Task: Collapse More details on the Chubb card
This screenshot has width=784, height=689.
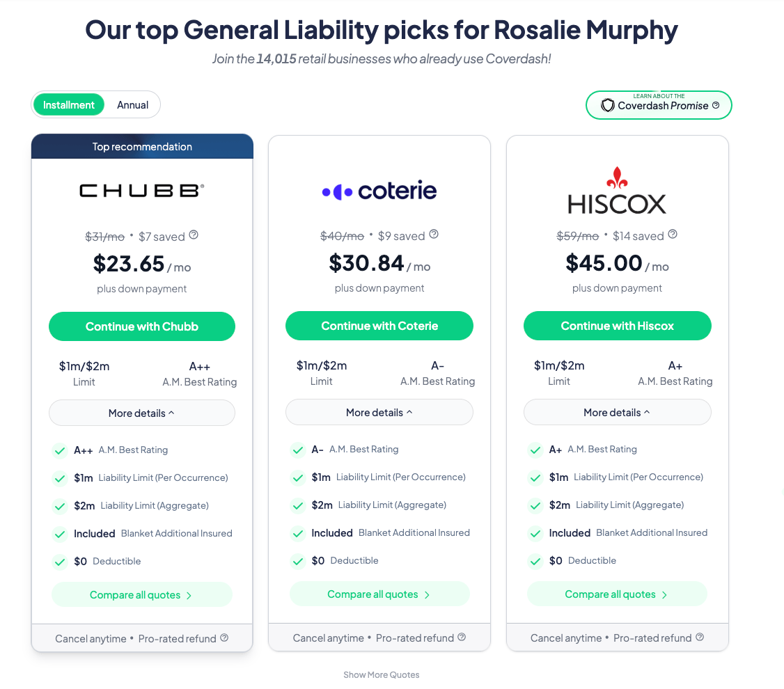Action: click(x=142, y=413)
